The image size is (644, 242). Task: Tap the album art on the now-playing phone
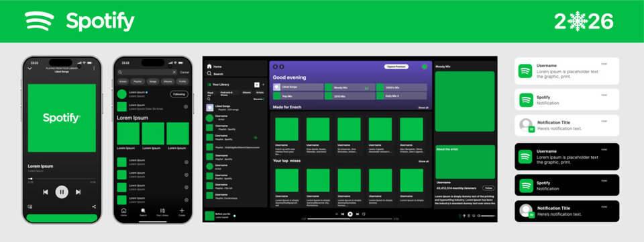(x=62, y=118)
